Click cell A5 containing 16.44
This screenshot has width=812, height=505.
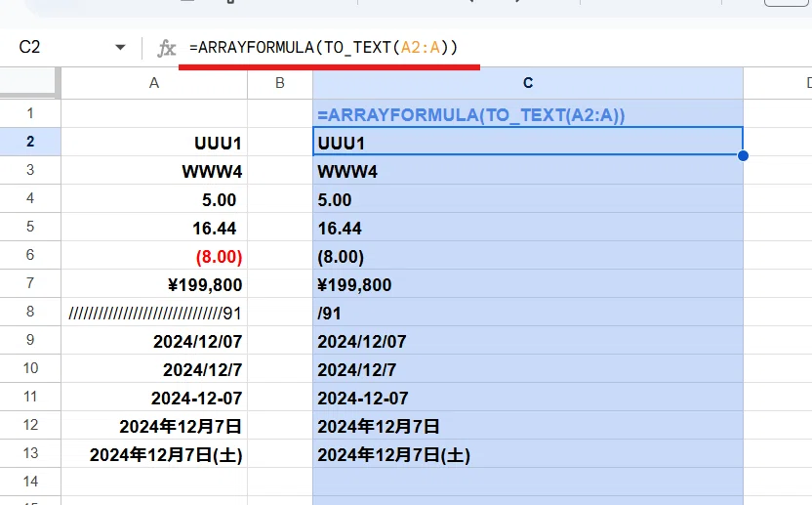pos(154,227)
